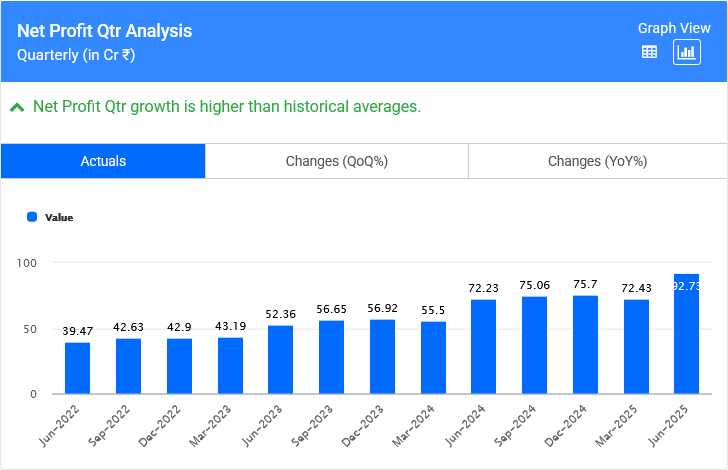Switch to Changes (YoY%) tab
Image resolution: width=728 pixels, height=470 pixels.
point(597,161)
